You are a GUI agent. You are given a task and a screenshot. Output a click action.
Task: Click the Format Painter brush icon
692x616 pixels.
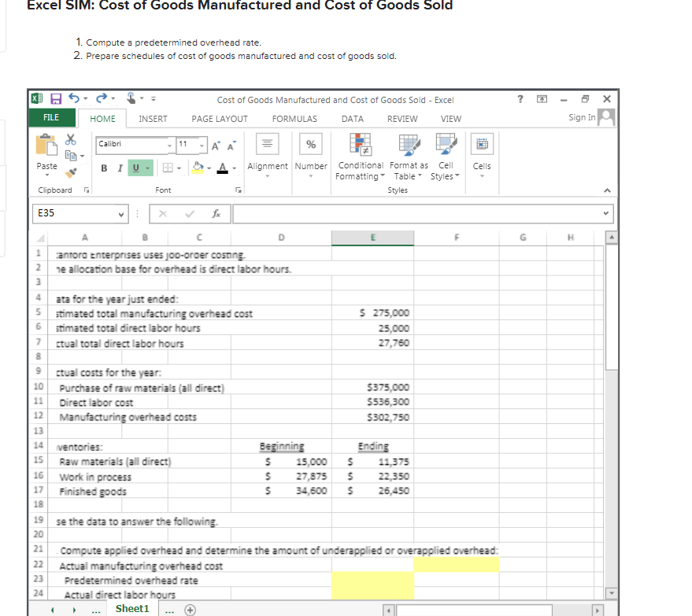(x=71, y=173)
